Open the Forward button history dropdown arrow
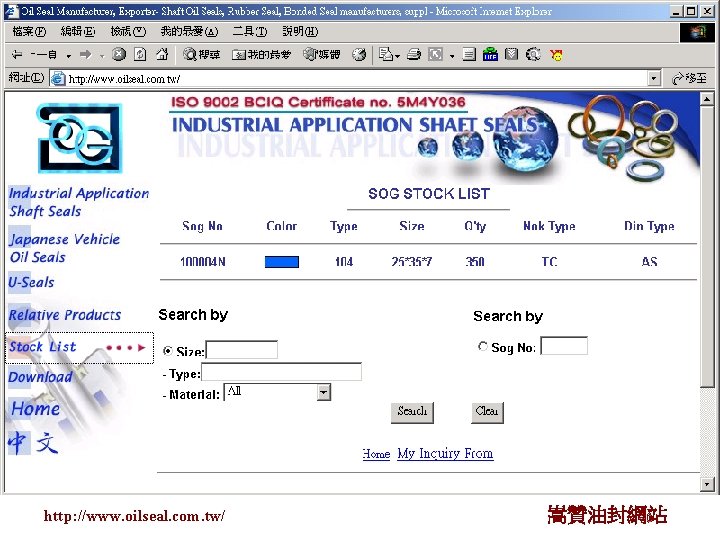The width and height of the screenshot is (720, 540). [102, 56]
